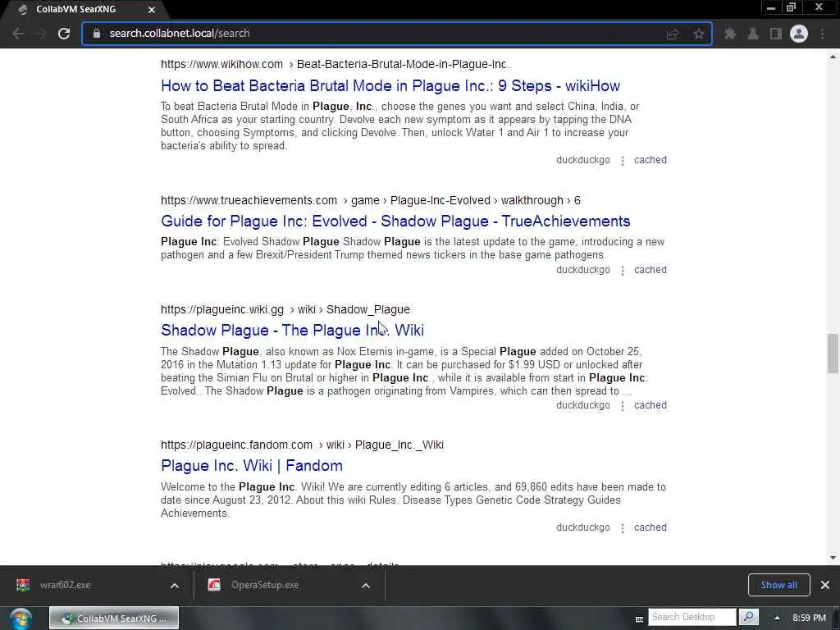This screenshot has height=630, width=840.
Task: Open cached version of wikiHow result
Action: (x=651, y=160)
